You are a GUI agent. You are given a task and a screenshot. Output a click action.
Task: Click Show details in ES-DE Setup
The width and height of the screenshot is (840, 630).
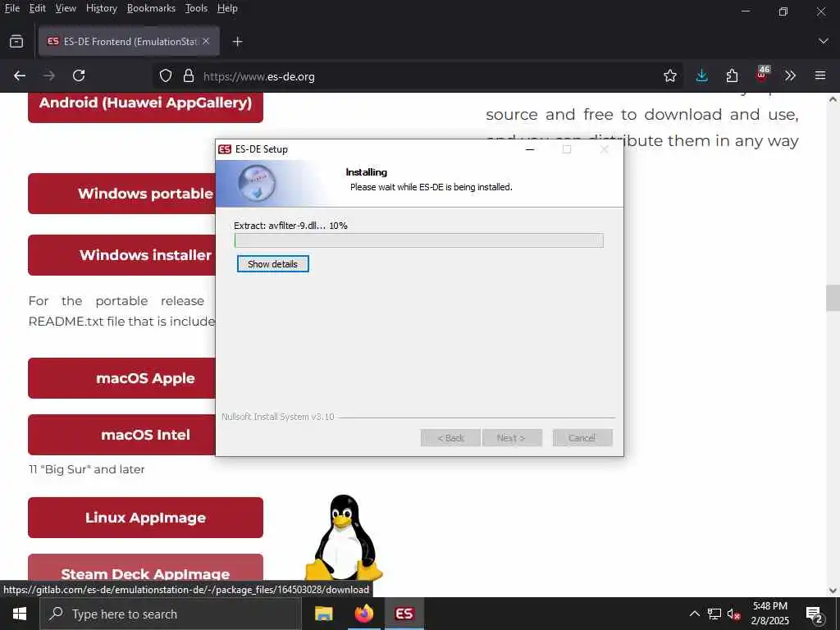[x=272, y=264]
